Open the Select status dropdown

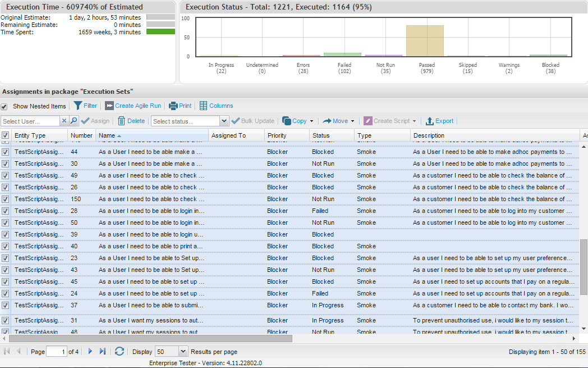[224, 121]
